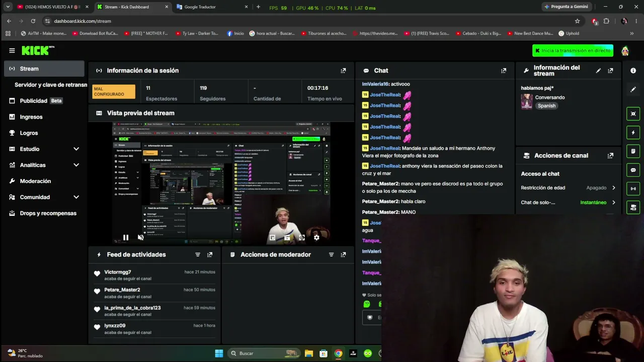This screenshot has width=644, height=362.
Task: Open Drops y recompensas
Action: (44, 214)
